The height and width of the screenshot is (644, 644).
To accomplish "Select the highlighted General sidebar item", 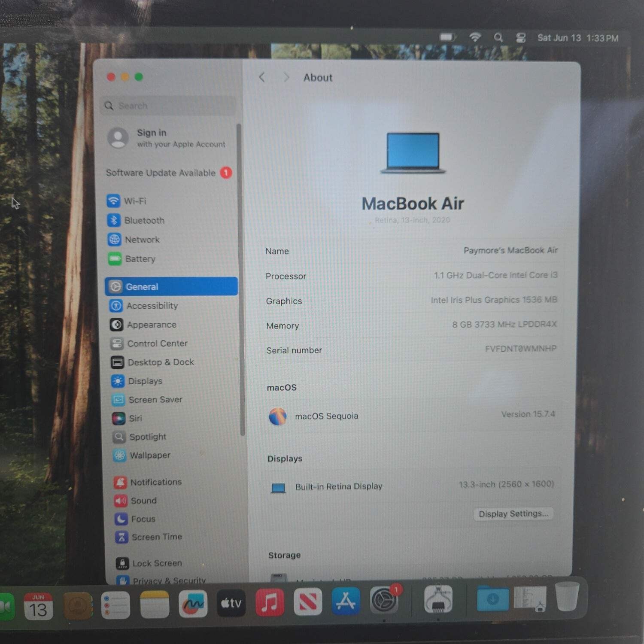I will tap(171, 286).
